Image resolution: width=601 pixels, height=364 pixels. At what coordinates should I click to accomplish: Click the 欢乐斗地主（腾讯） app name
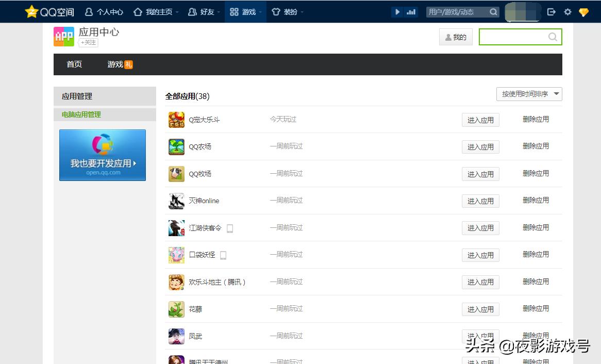click(x=217, y=282)
